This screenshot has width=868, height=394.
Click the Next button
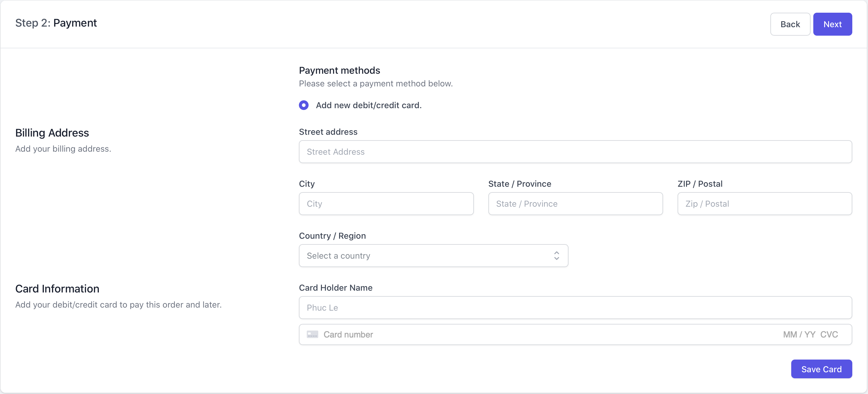pyautogui.click(x=832, y=24)
